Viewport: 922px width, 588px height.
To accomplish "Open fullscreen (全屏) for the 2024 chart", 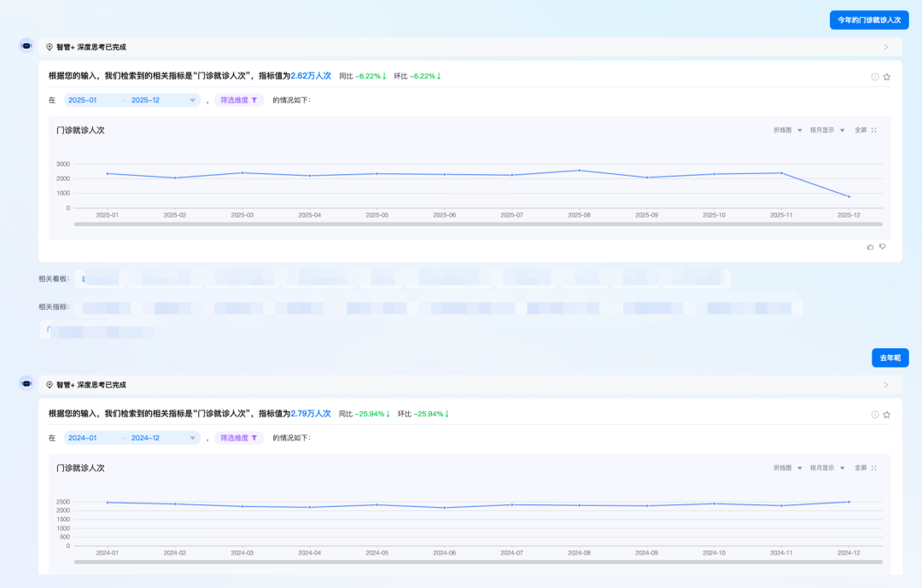I will pos(866,468).
